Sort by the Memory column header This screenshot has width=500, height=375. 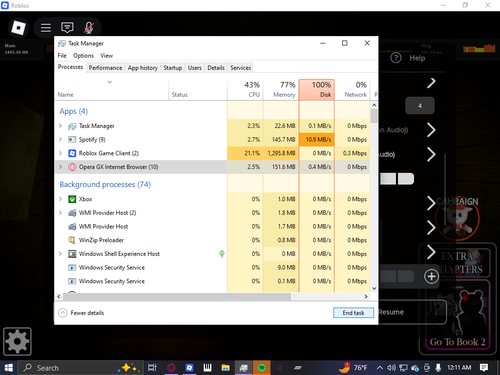[x=281, y=90]
